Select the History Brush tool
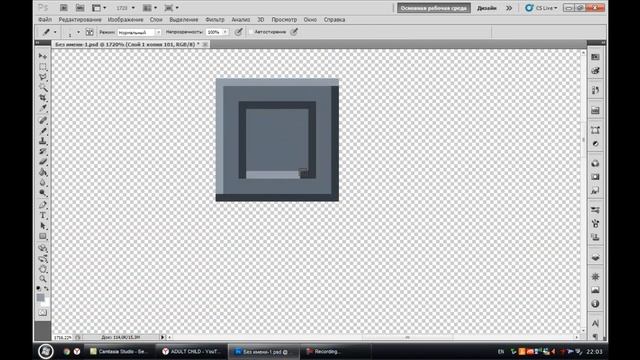Image resolution: width=640 pixels, height=360 pixels. click(42, 151)
